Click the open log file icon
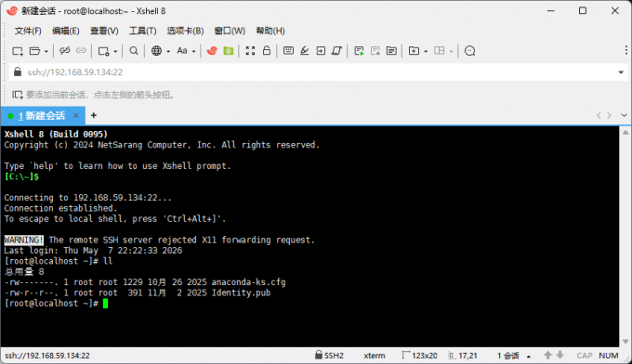632x364 pixels. coord(391,51)
